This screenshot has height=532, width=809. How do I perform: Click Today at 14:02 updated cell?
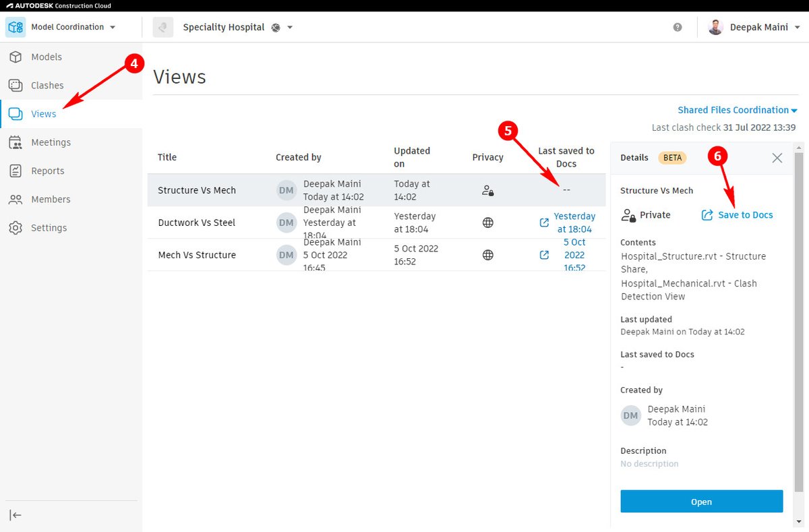pyautogui.click(x=413, y=190)
